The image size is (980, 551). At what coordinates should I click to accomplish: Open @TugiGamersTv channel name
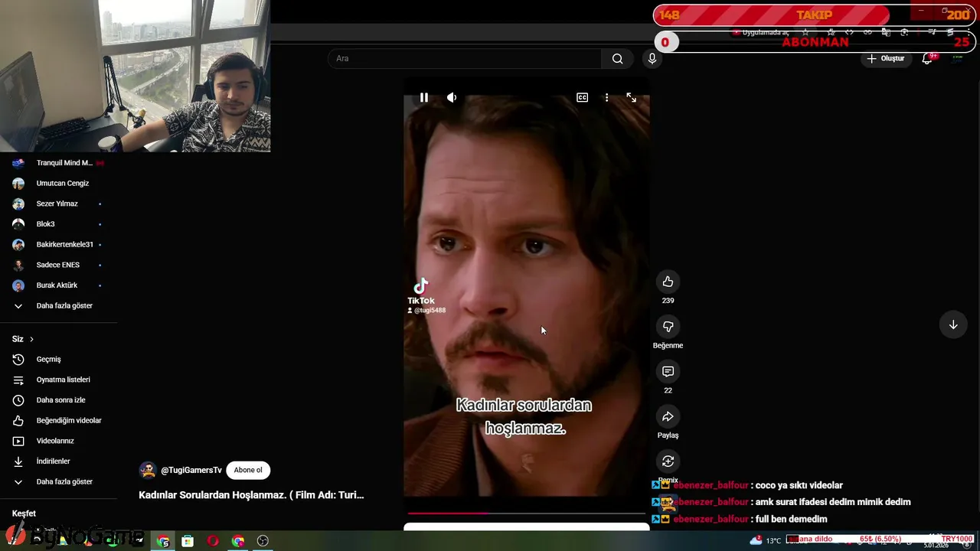[x=191, y=471]
